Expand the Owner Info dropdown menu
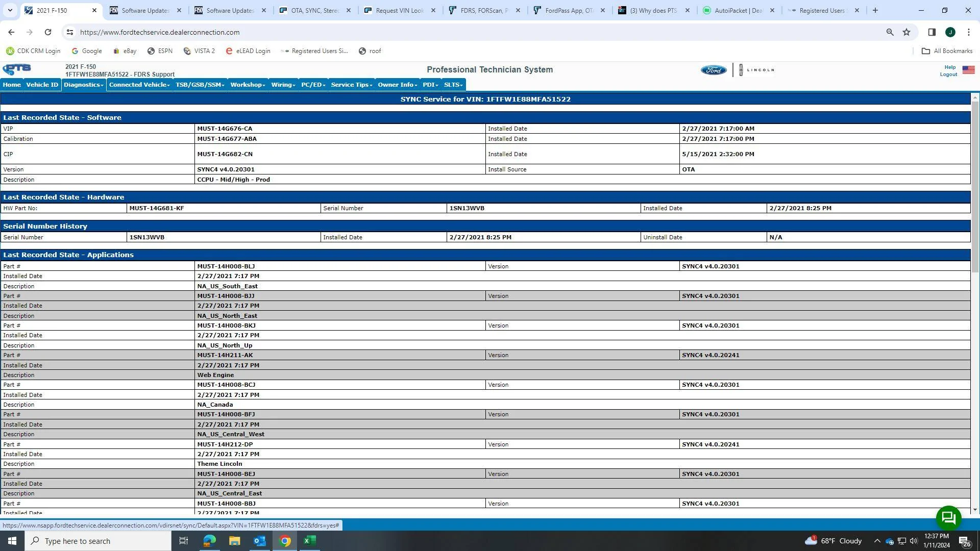This screenshot has height=551, width=980. [398, 85]
